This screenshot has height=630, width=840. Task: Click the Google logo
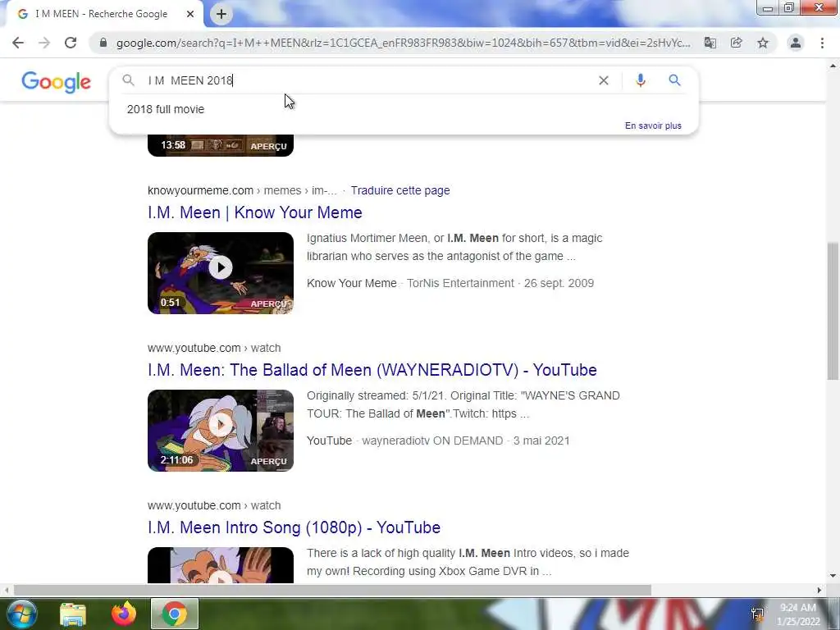pos(57,81)
